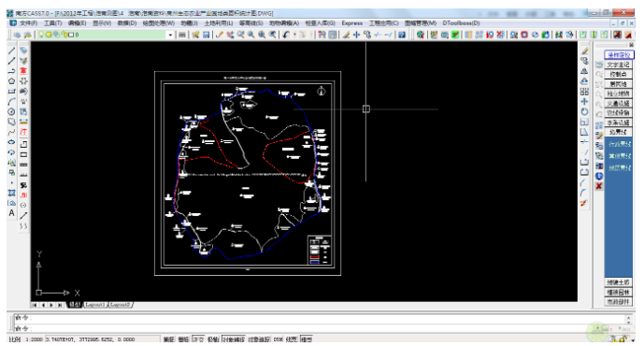Click the Pan (move cross) toolbar icon

[356, 35]
